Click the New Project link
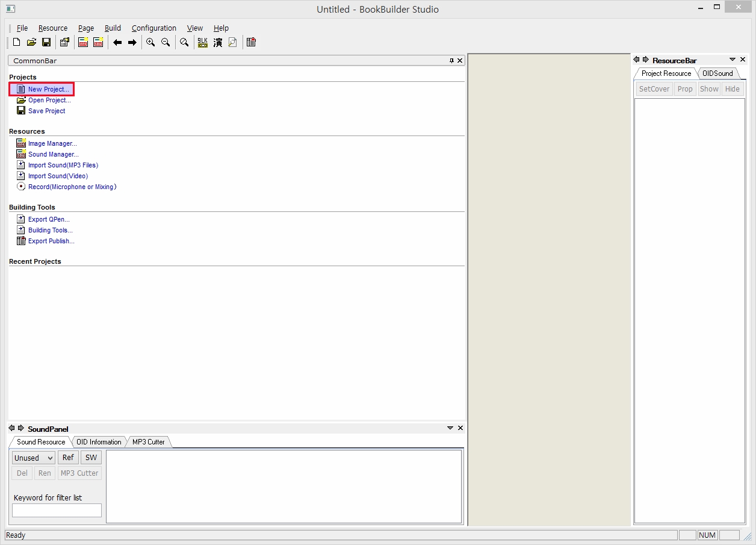Screen dimensions: 756x545 (49, 89)
